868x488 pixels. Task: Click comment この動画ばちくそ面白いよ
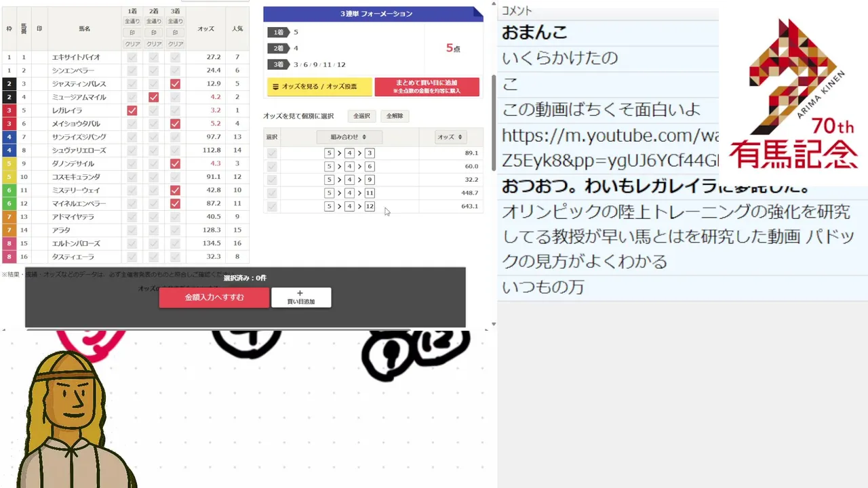[x=601, y=109]
